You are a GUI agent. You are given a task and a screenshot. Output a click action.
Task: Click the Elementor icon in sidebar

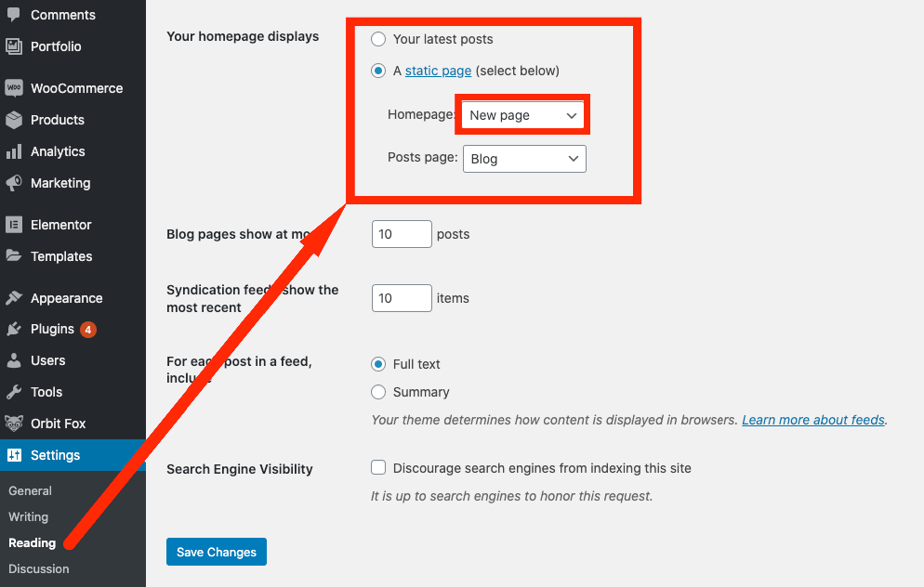(14, 225)
